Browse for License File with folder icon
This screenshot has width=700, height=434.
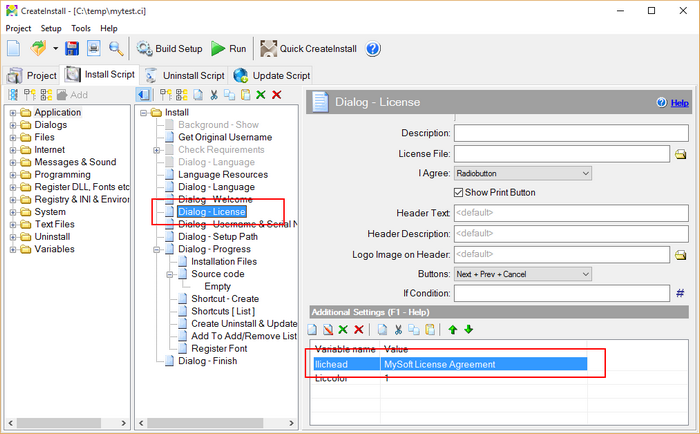point(680,154)
